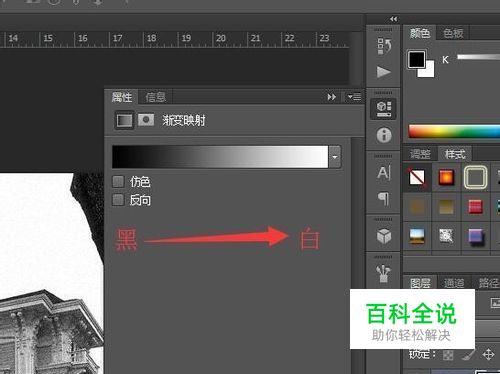This screenshot has width=500, height=374.
Task: Click the horizontal ruler at 19
Action: point(186,38)
